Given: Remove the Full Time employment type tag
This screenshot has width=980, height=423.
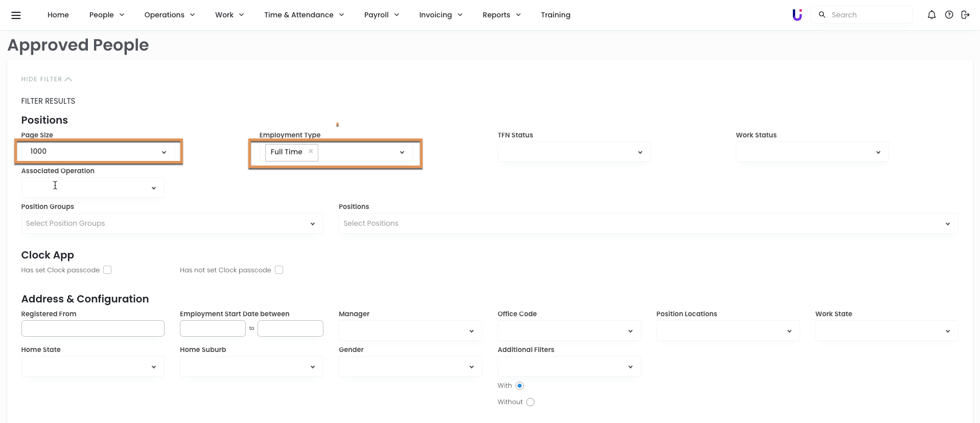Looking at the screenshot, I should point(311,151).
